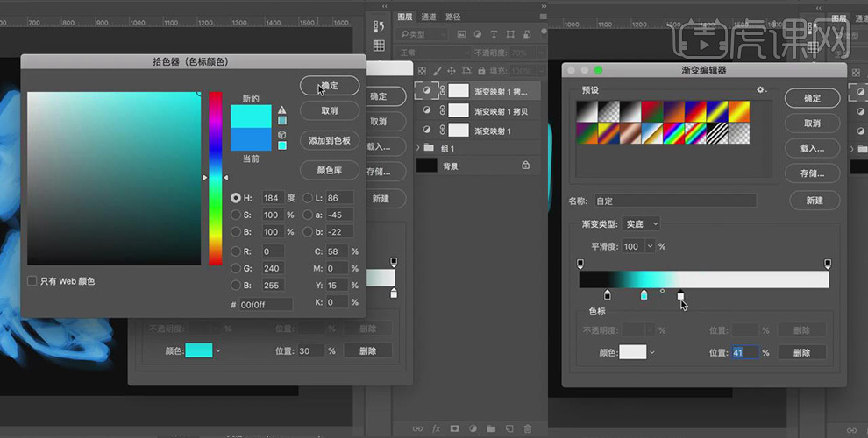Toggle visibility of 渐变映射 1 拷贝 layer
The height and width of the screenshot is (438, 868).
tap(426, 110)
